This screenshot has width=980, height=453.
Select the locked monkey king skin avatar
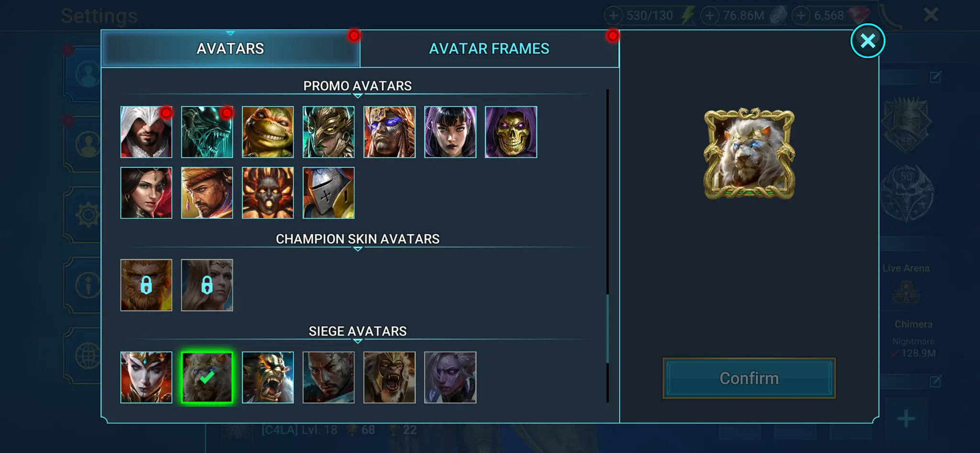pyautogui.click(x=146, y=285)
